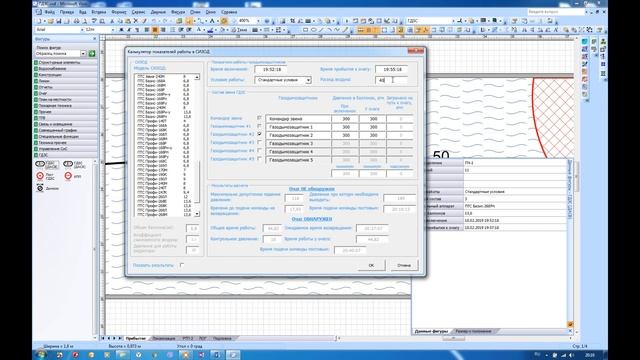
Task: Click the Газодымозащитник 1 name field
Action: pos(298,127)
